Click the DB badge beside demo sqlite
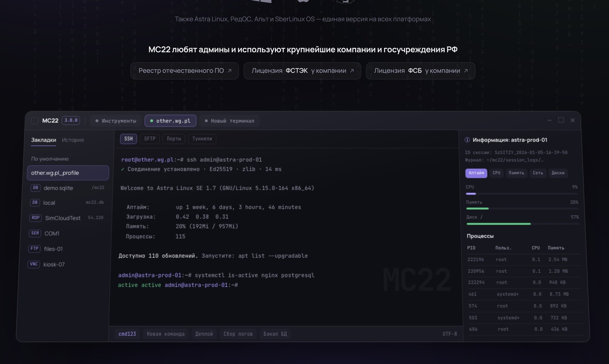The image size is (609, 364). pyautogui.click(x=36, y=188)
